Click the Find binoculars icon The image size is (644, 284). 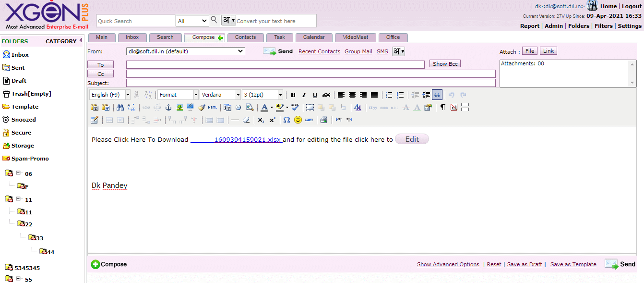120,108
